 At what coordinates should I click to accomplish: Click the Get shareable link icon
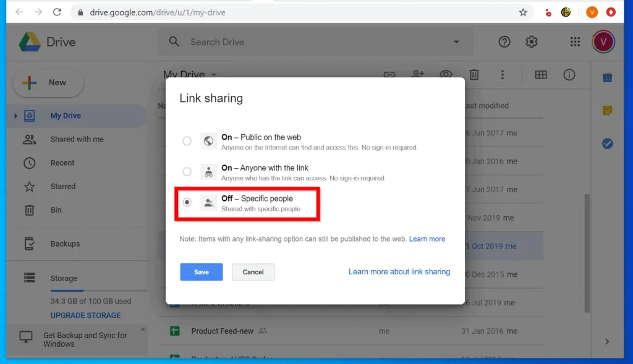point(389,75)
